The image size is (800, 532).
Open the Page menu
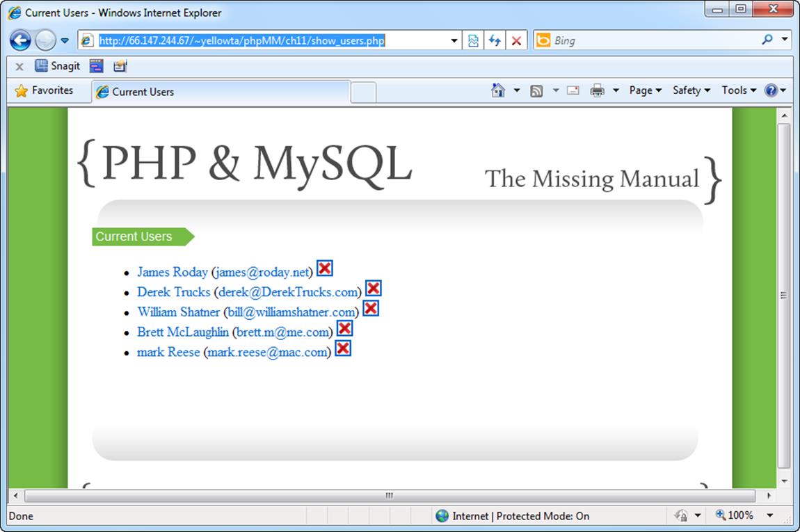click(x=646, y=90)
